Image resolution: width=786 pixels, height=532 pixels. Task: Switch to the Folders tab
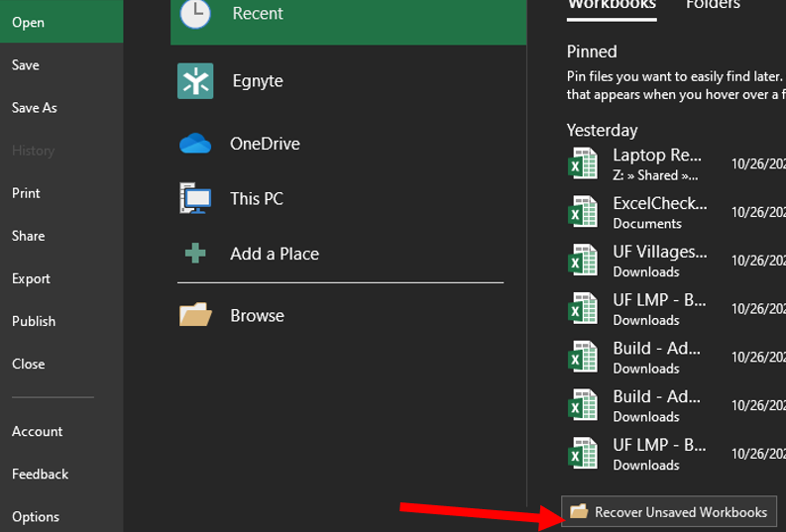pos(713,5)
